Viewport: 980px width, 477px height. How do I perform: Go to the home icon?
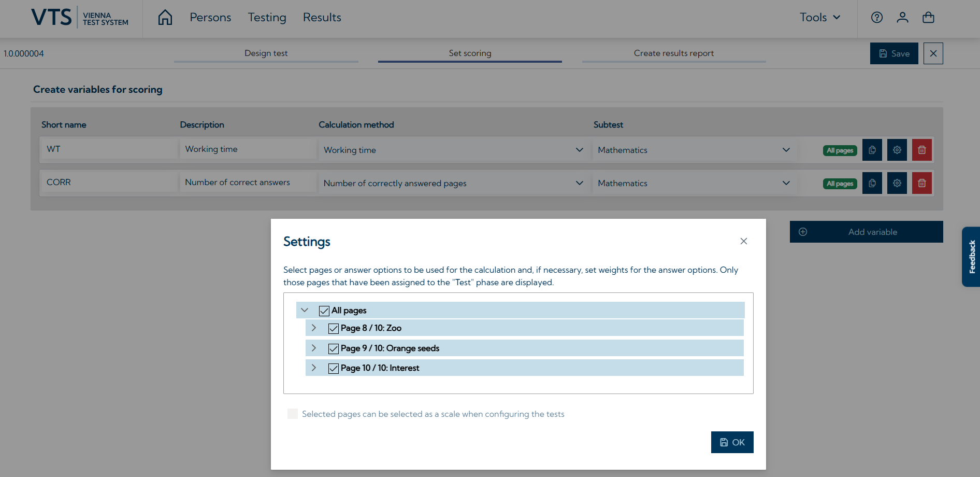(x=165, y=18)
